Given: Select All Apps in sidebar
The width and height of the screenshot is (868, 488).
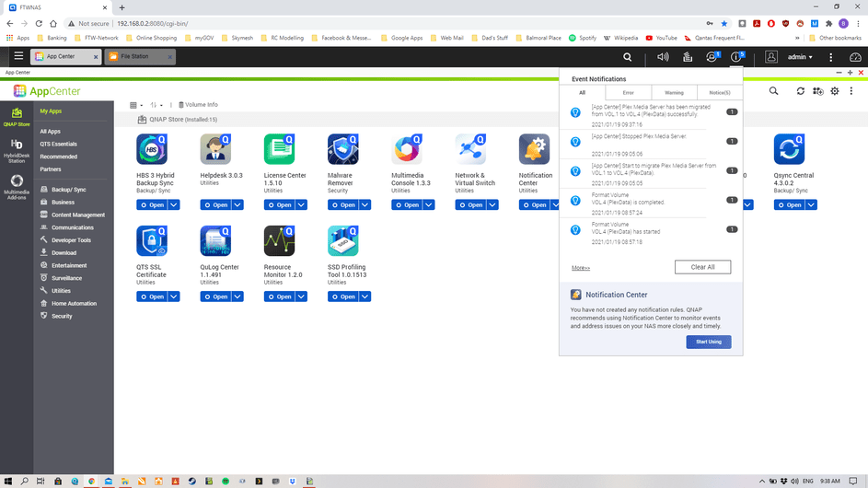Looking at the screenshot, I should point(51,132).
